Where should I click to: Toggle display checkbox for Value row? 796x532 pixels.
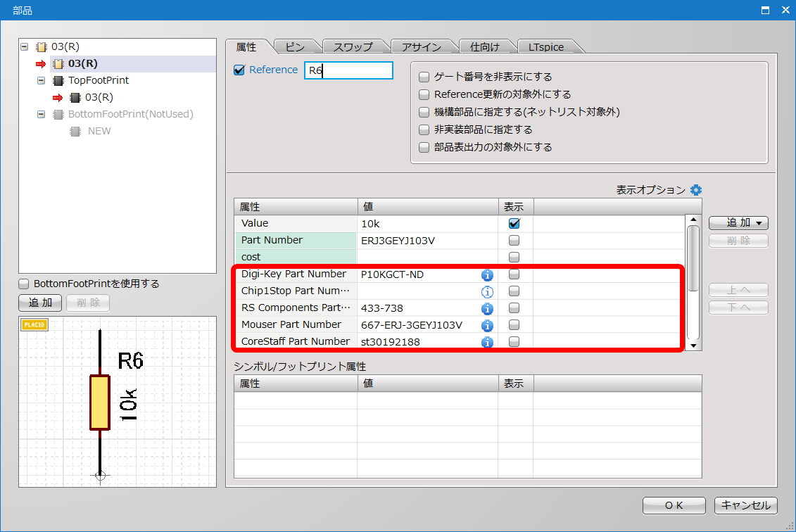514,223
